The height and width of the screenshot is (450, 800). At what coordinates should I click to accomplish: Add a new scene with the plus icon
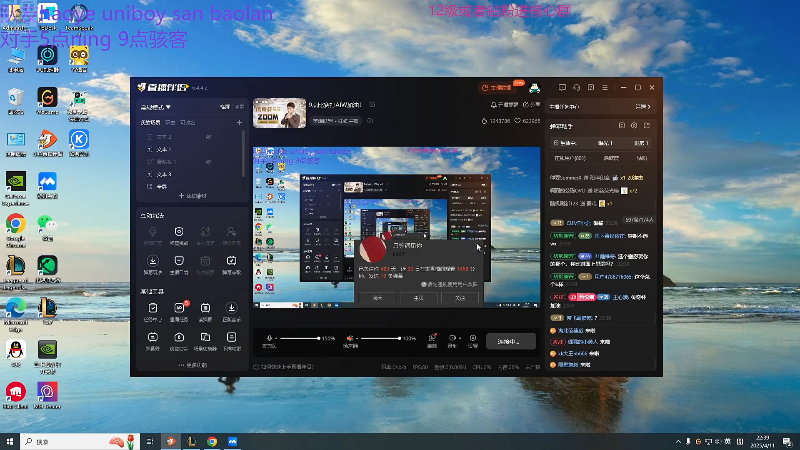click(239, 122)
